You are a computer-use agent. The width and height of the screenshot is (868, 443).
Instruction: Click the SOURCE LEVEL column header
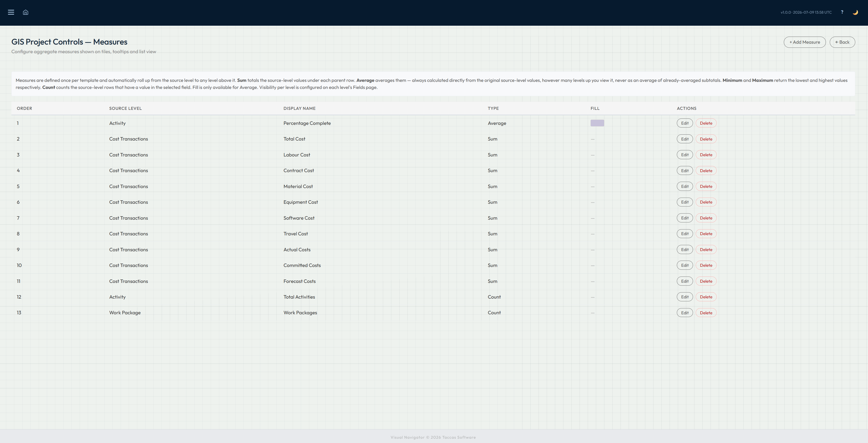coord(125,108)
